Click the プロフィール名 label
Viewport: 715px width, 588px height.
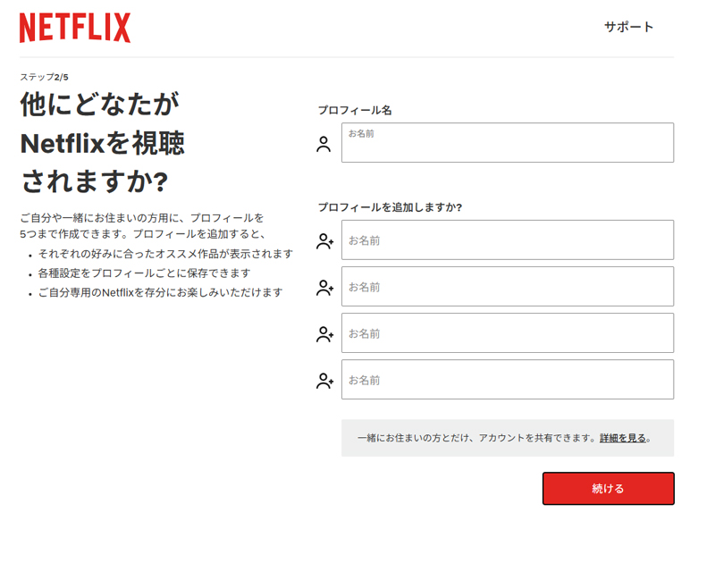pyautogui.click(x=355, y=110)
